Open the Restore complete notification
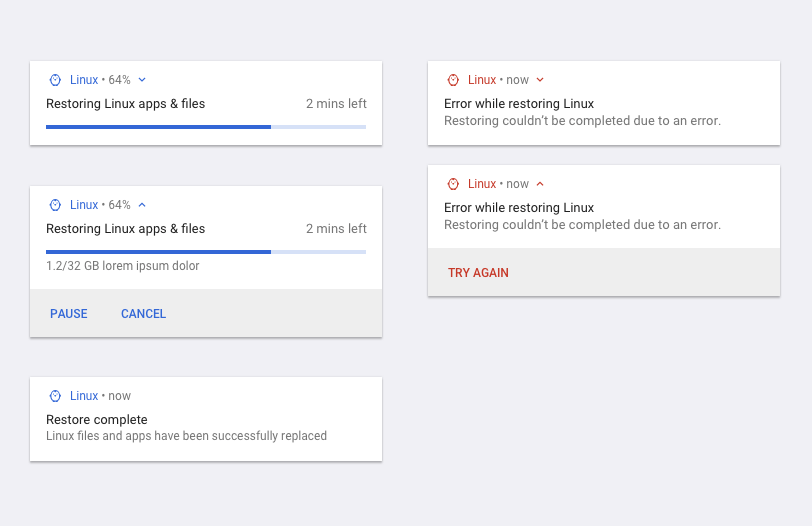The width and height of the screenshot is (812, 526). point(206,419)
